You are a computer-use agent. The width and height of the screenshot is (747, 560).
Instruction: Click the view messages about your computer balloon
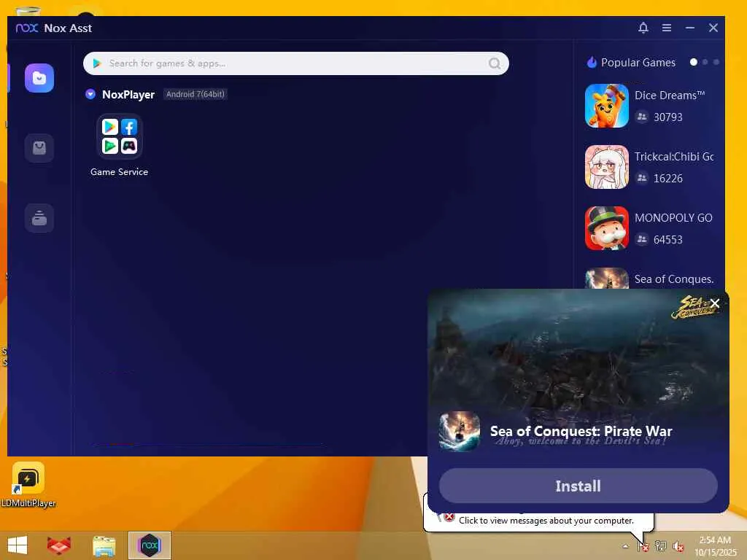pos(546,521)
